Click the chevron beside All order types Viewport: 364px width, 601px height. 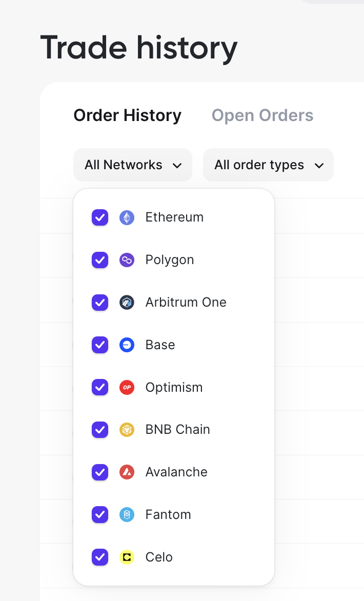319,166
